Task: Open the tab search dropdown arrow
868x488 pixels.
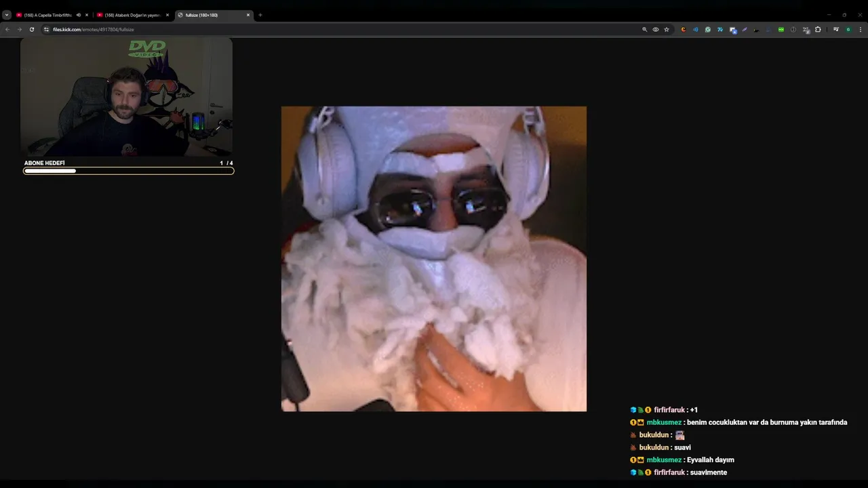Action: click(7, 15)
